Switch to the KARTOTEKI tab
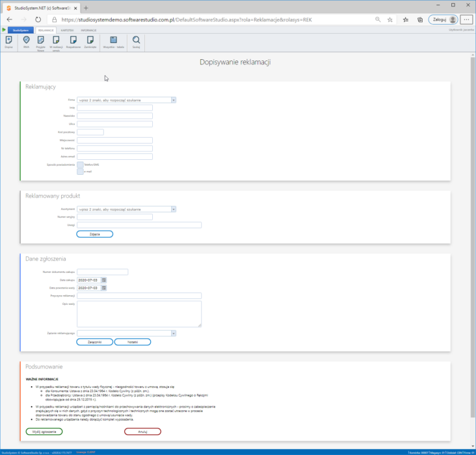 tap(67, 31)
